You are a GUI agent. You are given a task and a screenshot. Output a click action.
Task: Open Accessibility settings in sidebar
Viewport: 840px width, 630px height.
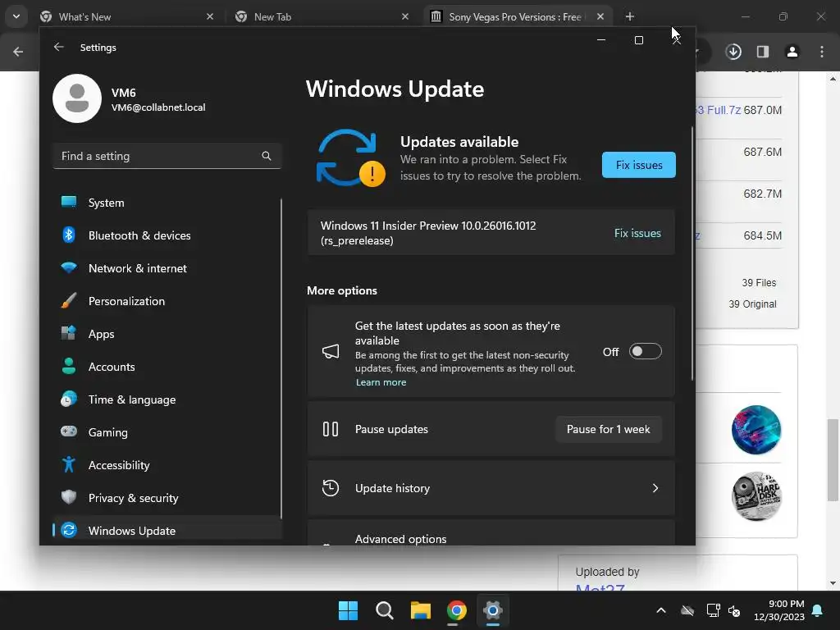pyautogui.click(x=167, y=465)
